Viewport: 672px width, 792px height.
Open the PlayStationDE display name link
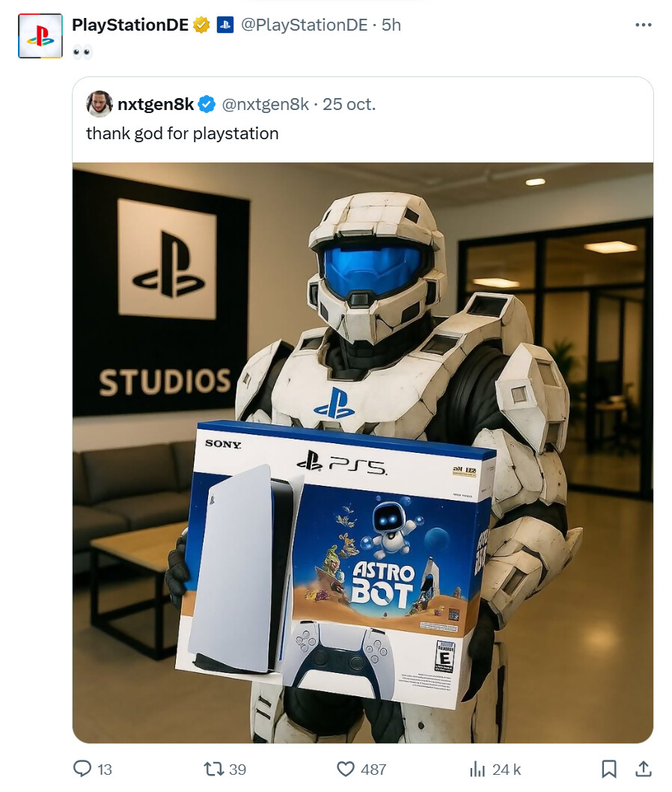[130, 25]
